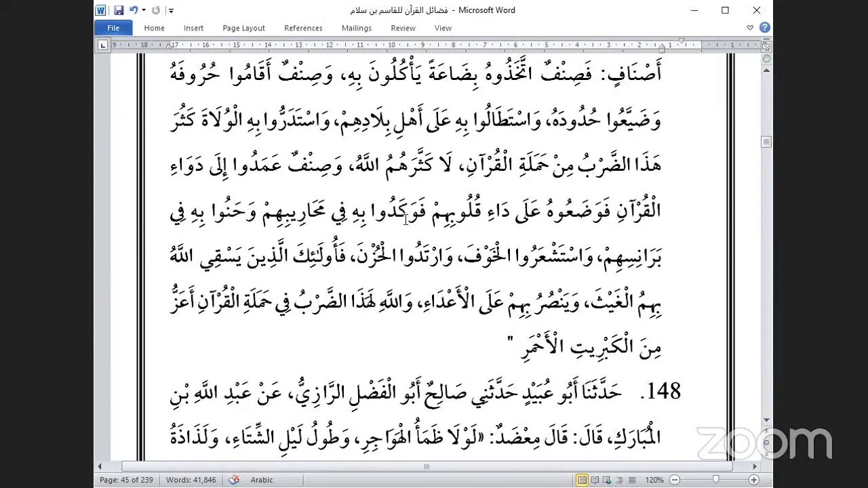The height and width of the screenshot is (488, 868).
Task: Click the 120% zoom level button
Action: click(654, 480)
